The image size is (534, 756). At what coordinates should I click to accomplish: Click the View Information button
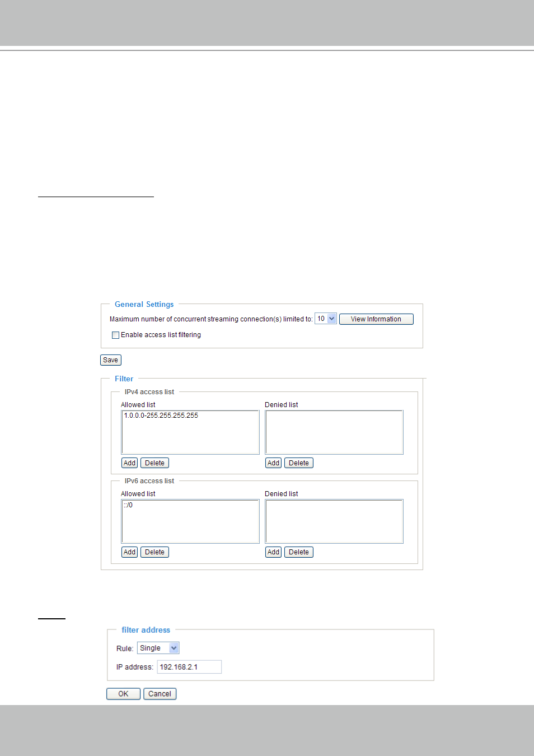point(376,319)
